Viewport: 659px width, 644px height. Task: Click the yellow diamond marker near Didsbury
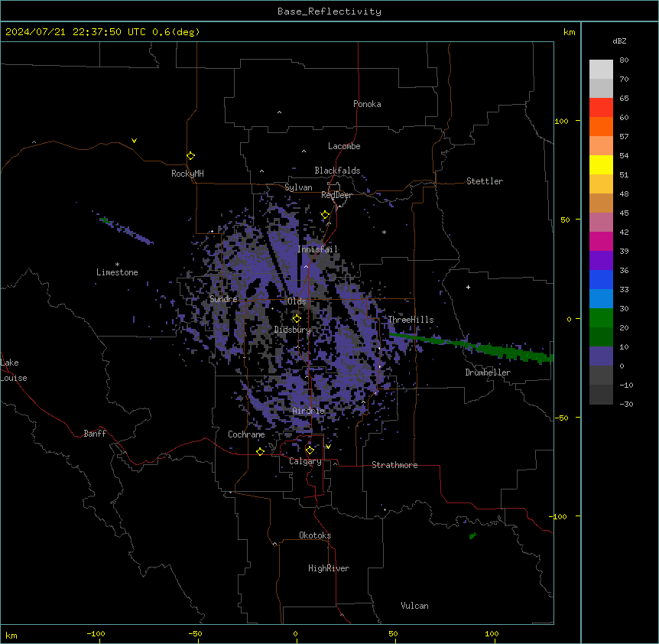(x=297, y=318)
